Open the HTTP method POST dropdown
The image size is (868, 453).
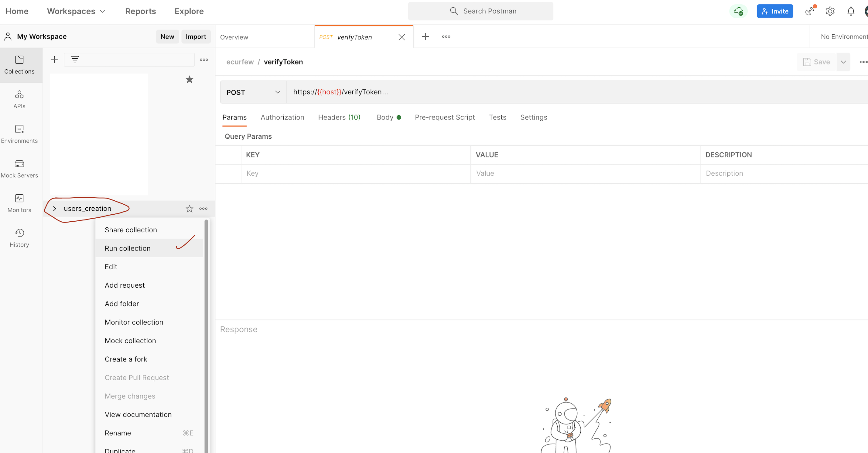(253, 92)
